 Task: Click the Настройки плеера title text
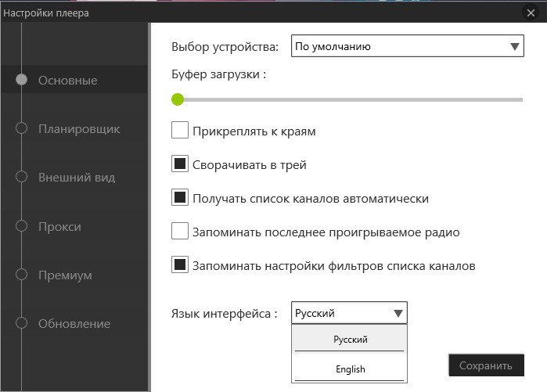click(x=46, y=13)
